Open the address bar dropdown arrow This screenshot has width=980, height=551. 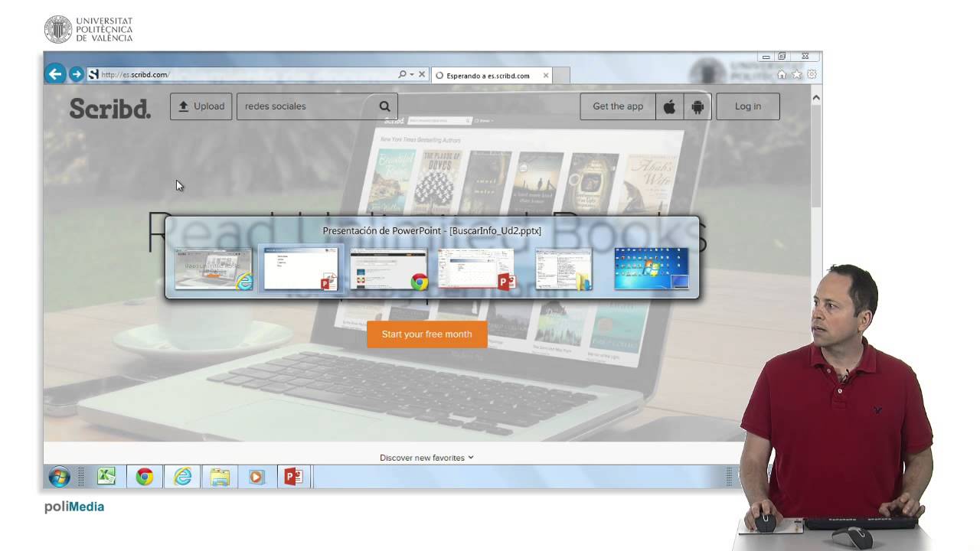[412, 74]
